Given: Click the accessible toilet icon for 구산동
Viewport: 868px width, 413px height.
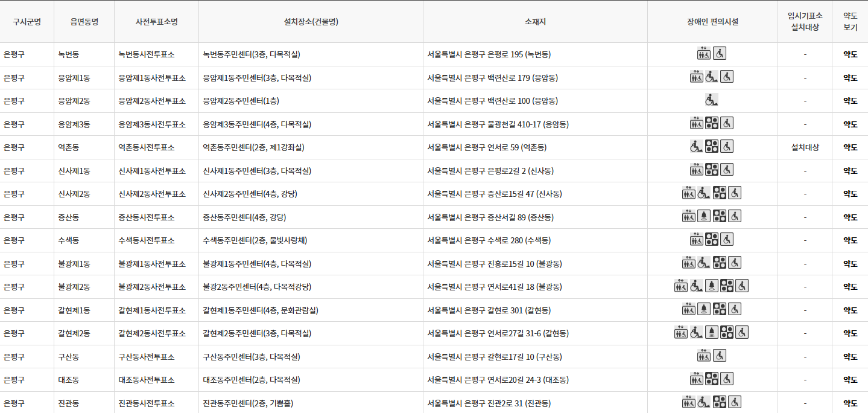Looking at the screenshot, I should 719,356.
